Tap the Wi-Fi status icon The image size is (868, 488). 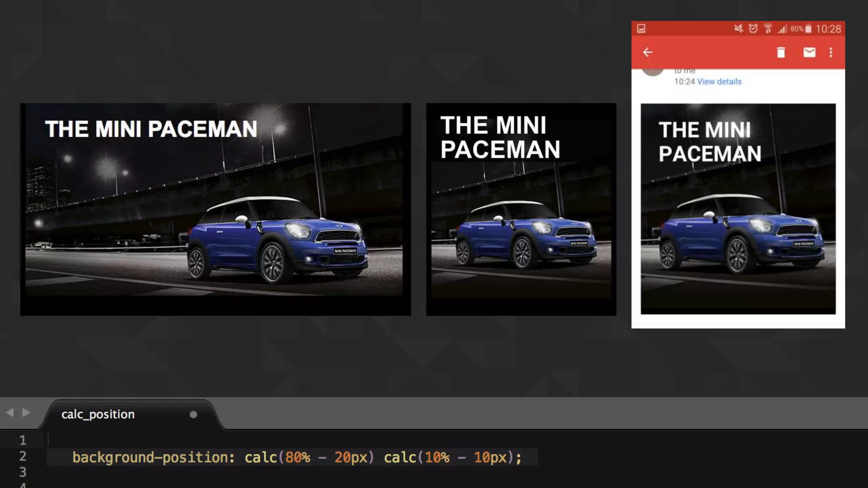[x=768, y=29]
